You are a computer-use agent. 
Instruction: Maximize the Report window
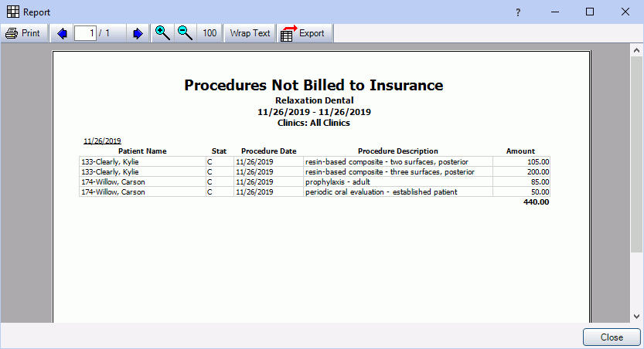point(590,12)
